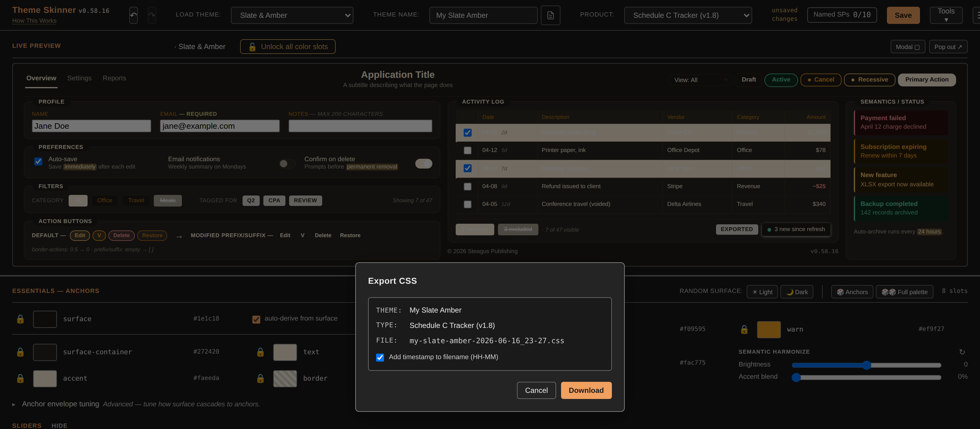Screen dimensions: 980x429
Task: Select the Office category filter
Action: coord(104,201)
